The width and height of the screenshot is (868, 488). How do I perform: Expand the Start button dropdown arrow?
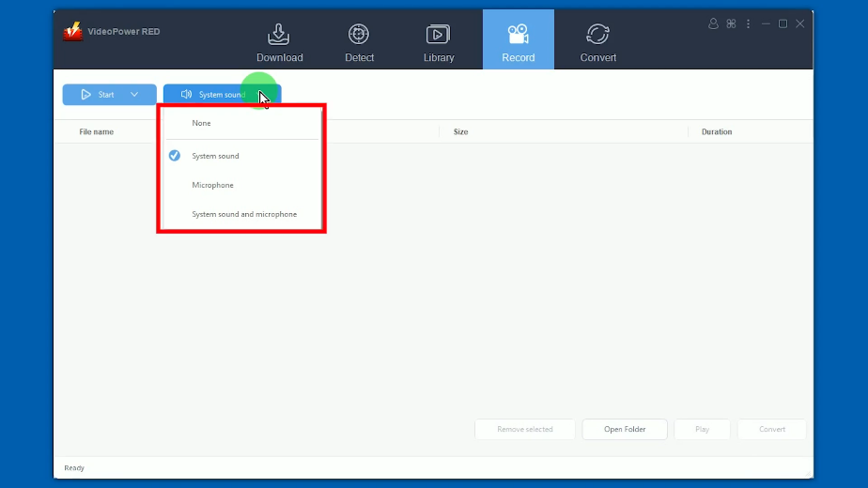tap(134, 95)
